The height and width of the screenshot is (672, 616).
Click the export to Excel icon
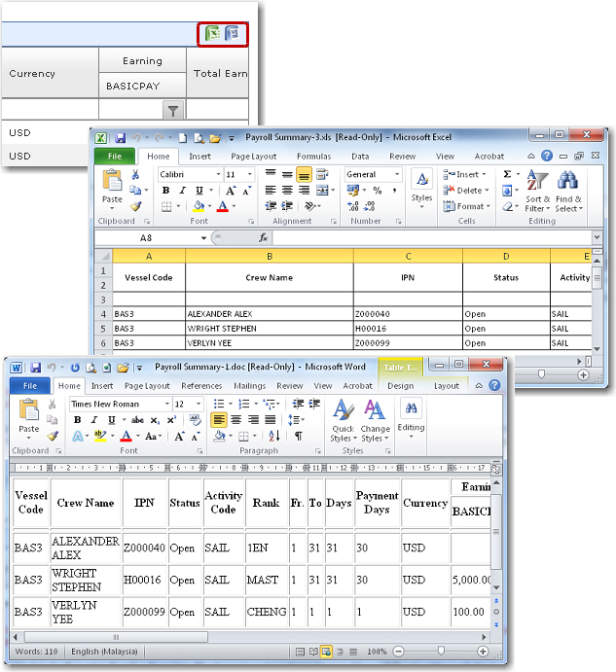212,33
